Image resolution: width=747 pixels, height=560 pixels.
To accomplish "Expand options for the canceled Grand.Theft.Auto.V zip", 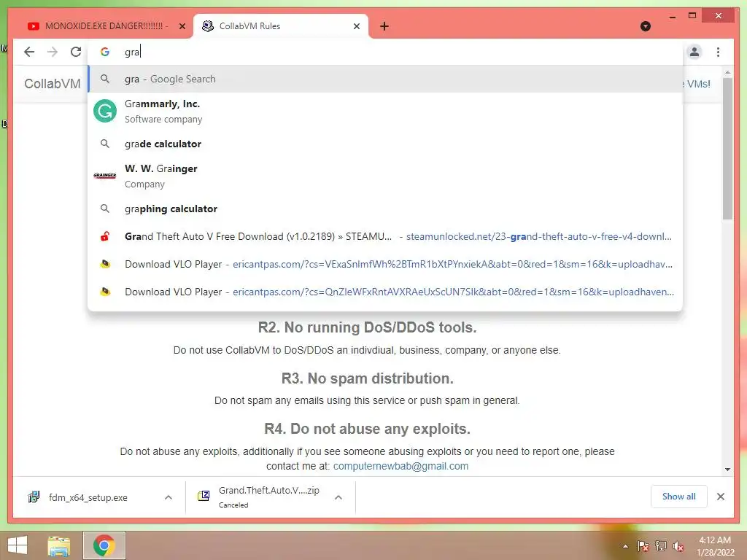I will 338,497.
